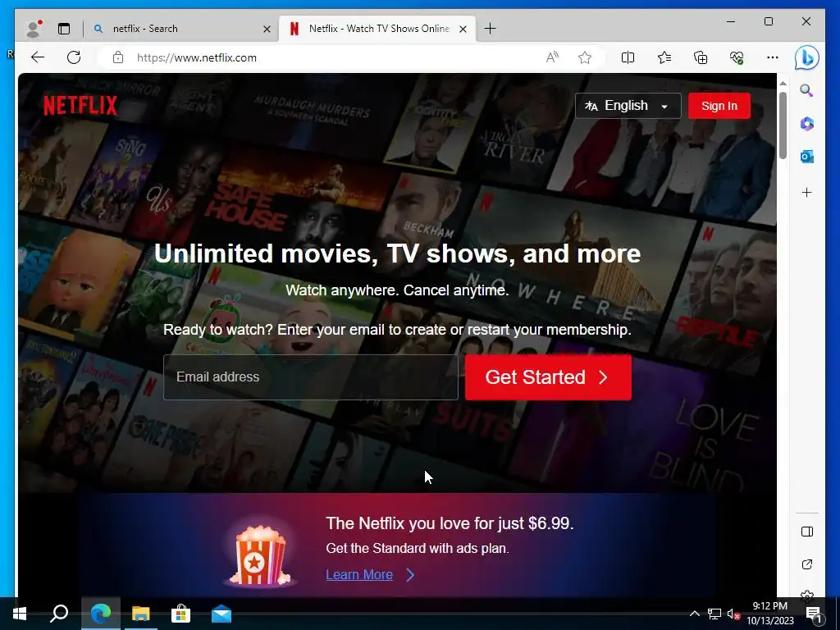840x630 pixels.
Task: Show hidden tray icons chevron
Action: pyautogui.click(x=694, y=614)
